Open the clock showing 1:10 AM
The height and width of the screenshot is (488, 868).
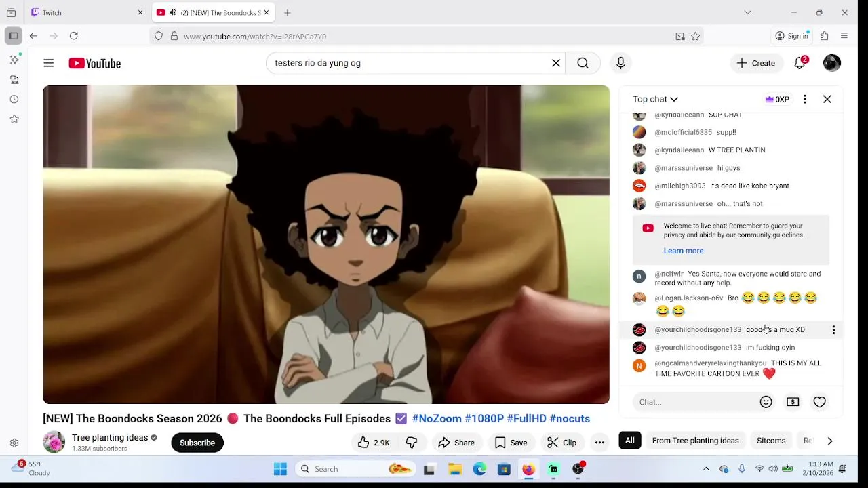tap(821, 469)
